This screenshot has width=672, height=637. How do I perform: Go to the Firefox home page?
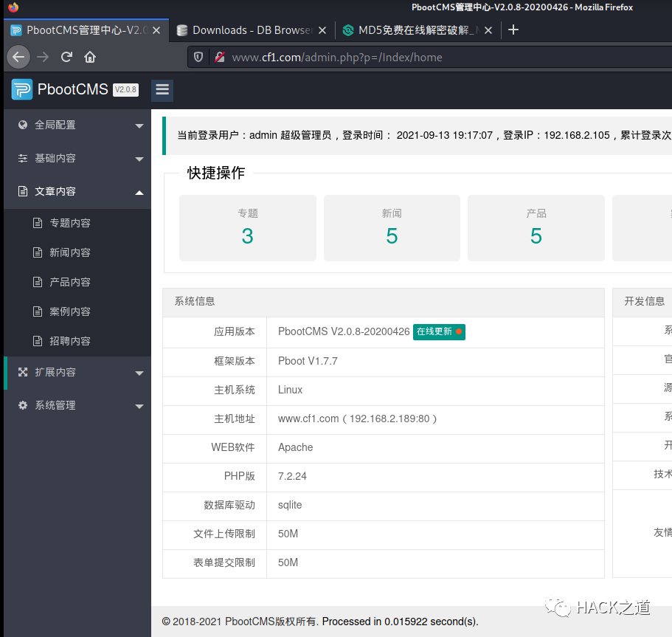(x=90, y=57)
